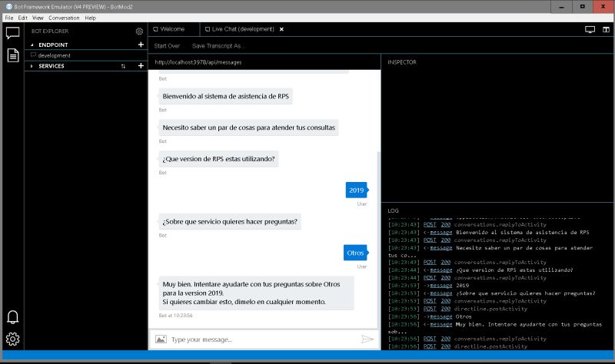The width and height of the screenshot is (615, 364).
Task: Open the File menu
Action: point(9,18)
